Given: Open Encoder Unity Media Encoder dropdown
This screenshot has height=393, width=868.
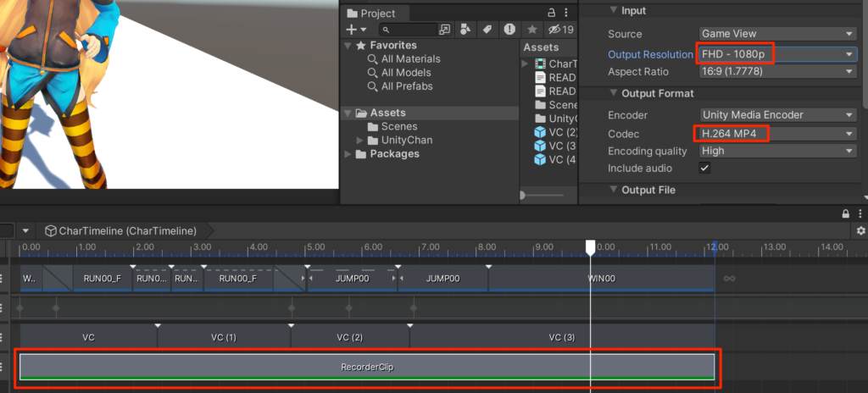Looking at the screenshot, I should tap(777, 115).
